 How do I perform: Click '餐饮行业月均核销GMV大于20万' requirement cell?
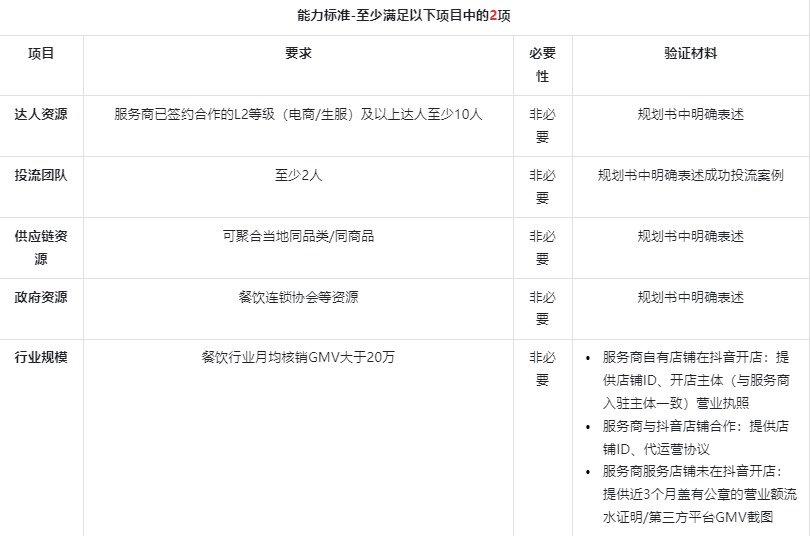point(298,357)
